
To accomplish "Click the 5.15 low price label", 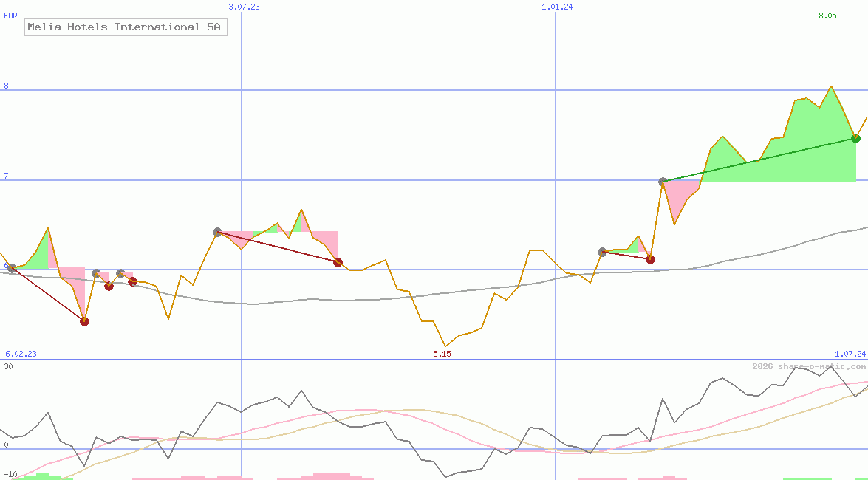I will click(442, 354).
